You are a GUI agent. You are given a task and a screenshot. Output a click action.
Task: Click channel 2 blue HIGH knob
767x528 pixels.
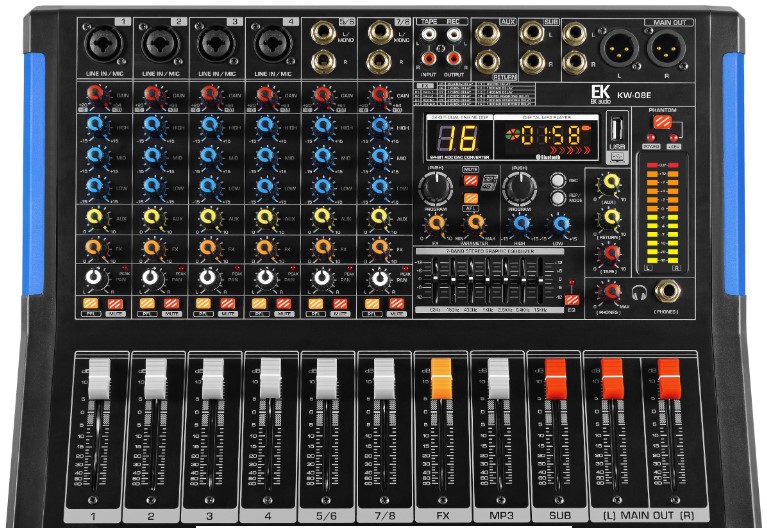pyautogui.click(x=153, y=125)
